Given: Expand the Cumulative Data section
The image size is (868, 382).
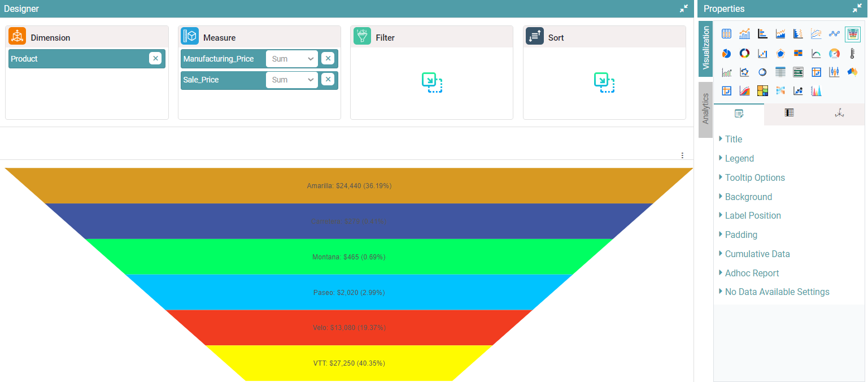Looking at the screenshot, I should click(x=757, y=254).
